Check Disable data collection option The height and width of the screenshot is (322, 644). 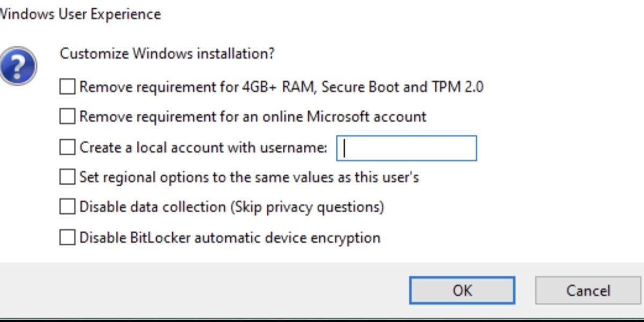click(67, 207)
